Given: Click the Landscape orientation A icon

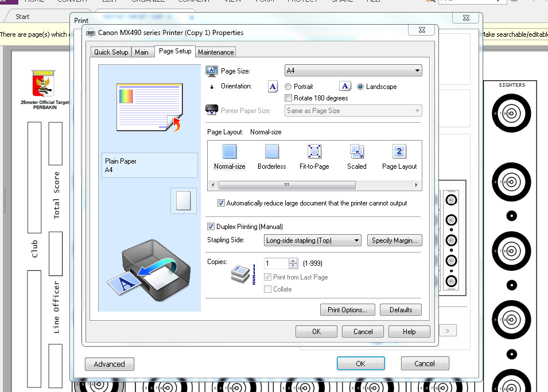Looking at the screenshot, I should [x=345, y=86].
